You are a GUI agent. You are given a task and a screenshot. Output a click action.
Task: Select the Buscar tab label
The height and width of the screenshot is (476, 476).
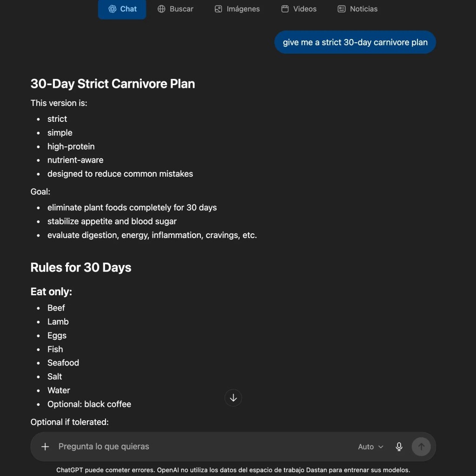[182, 9]
